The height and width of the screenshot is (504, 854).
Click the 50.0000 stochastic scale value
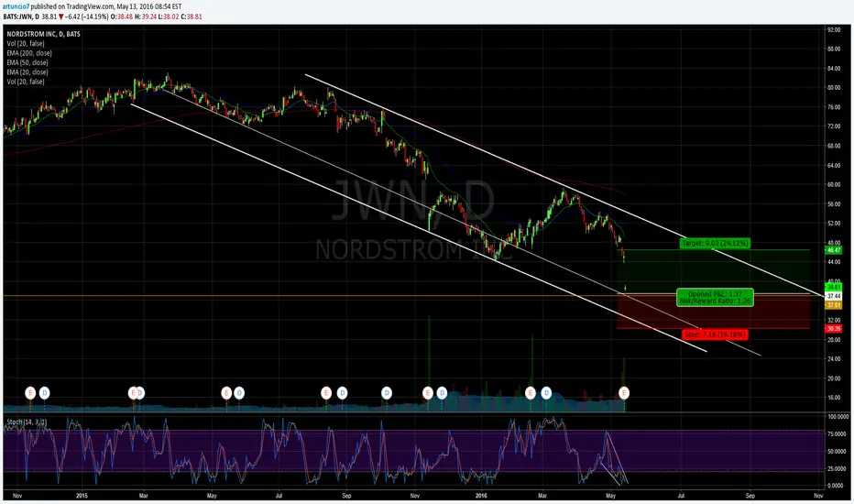[x=838, y=451]
